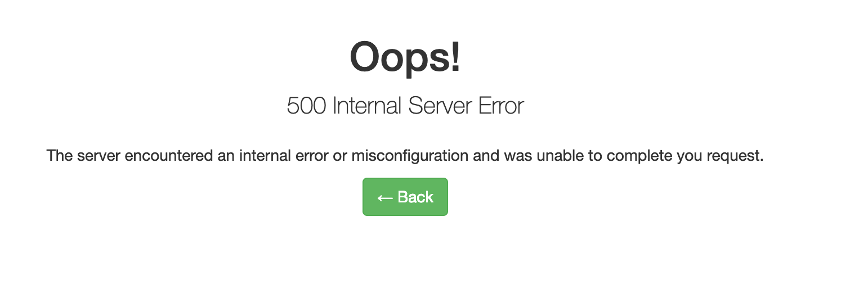Click the word Server in the subheading
868x289 pixels.
[440, 106]
